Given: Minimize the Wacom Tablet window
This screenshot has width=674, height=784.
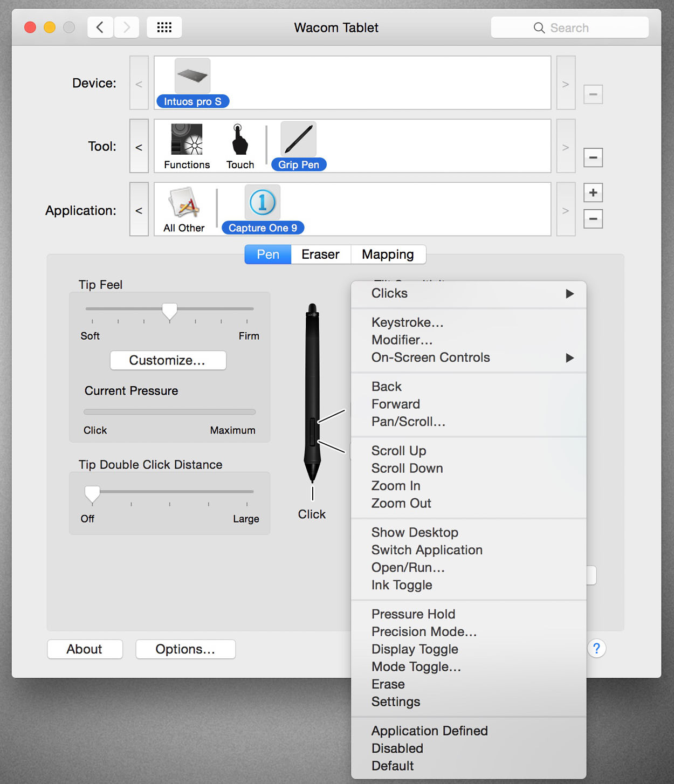Looking at the screenshot, I should pyautogui.click(x=50, y=27).
